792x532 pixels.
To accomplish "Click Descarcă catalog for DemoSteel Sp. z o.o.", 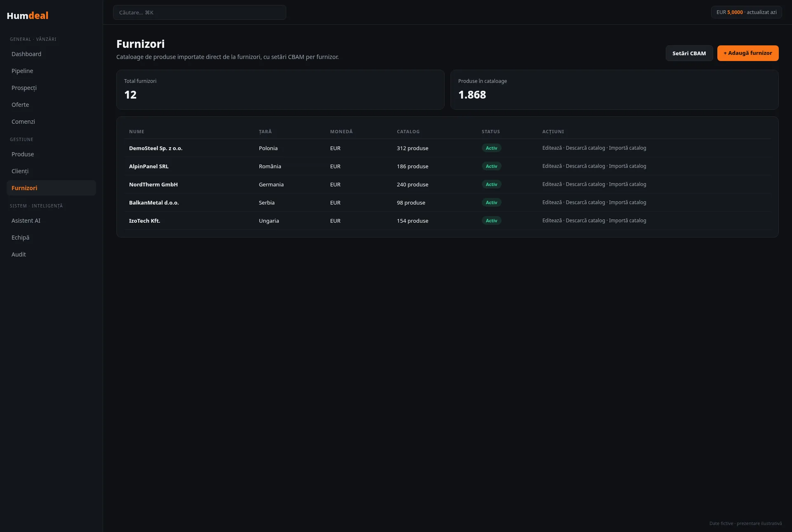I will pyautogui.click(x=585, y=148).
